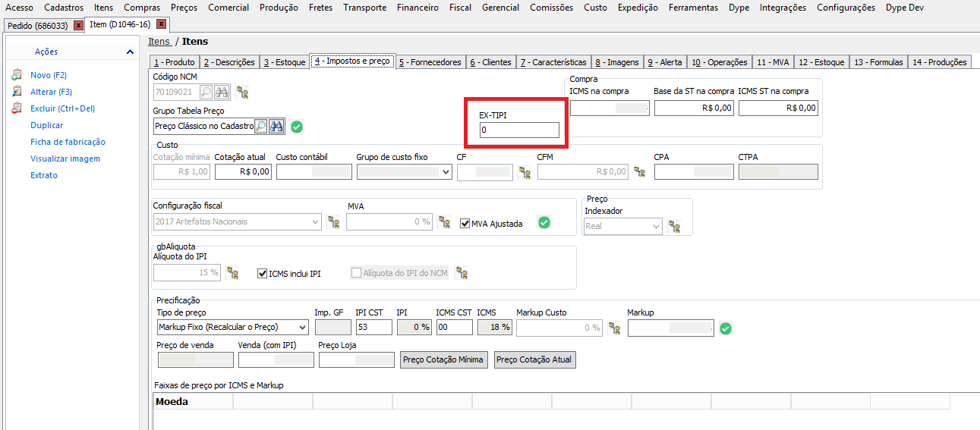Screen dimensions: 980x430
Task: Click the Extrato action link
Action: (44, 175)
